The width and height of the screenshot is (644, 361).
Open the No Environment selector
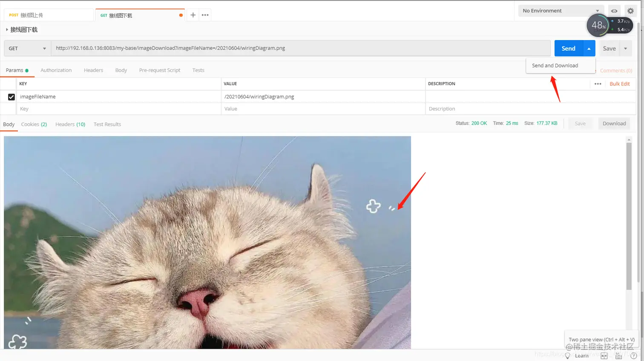[561, 11]
